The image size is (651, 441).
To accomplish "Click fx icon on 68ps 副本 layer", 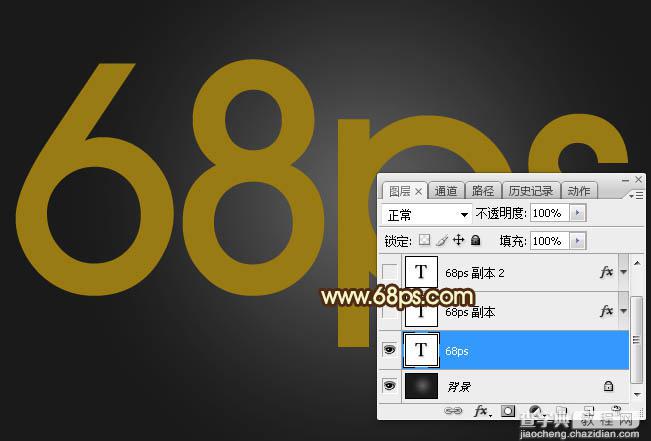I will (x=607, y=311).
